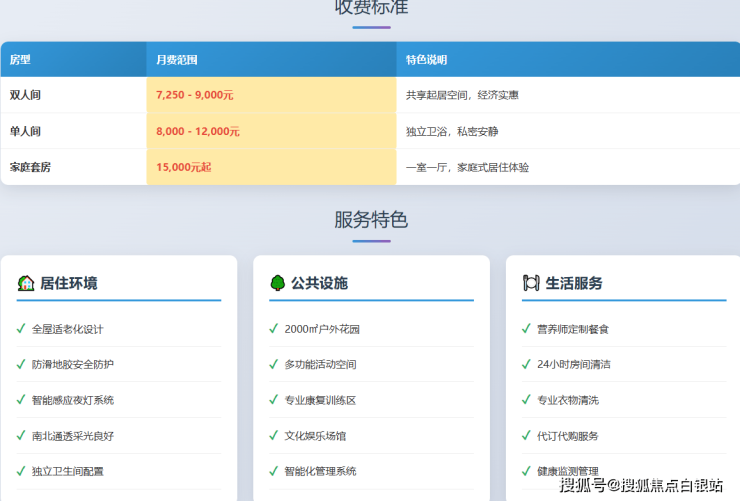Click the tree icon beside 公共设施

(278, 283)
